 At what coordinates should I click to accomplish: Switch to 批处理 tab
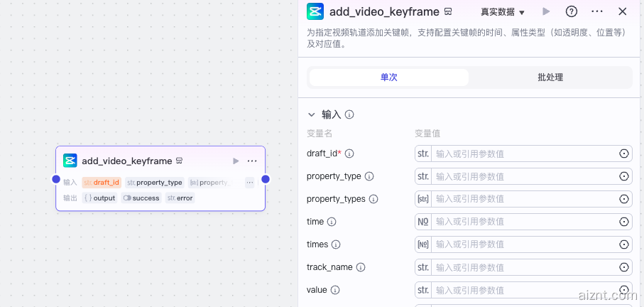coord(550,77)
